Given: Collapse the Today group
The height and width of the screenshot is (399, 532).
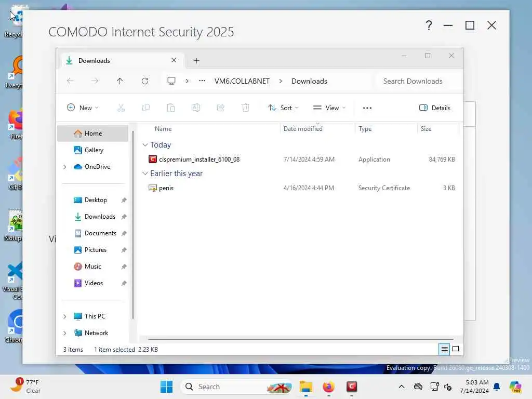Looking at the screenshot, I should [x=145, y=145].
